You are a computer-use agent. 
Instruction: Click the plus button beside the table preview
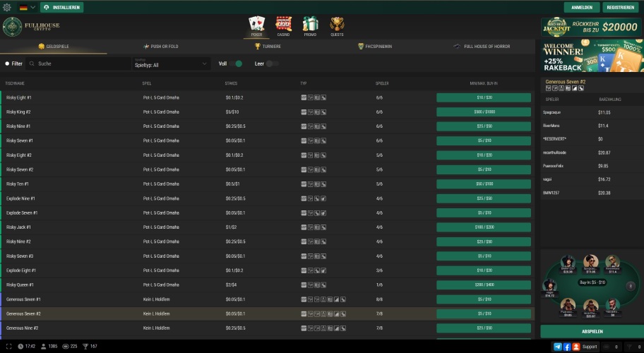click(630, 286)
